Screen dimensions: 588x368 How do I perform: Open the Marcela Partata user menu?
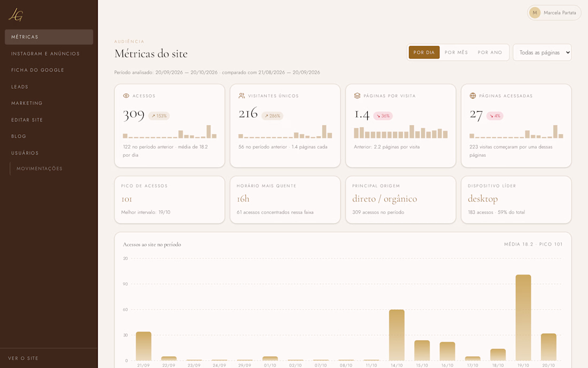point(554,13)
